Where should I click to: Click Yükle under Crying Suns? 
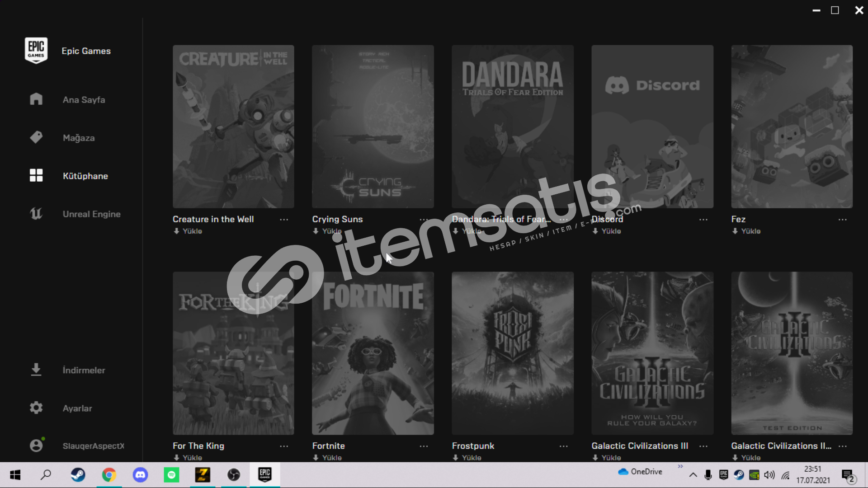(327, 231)
